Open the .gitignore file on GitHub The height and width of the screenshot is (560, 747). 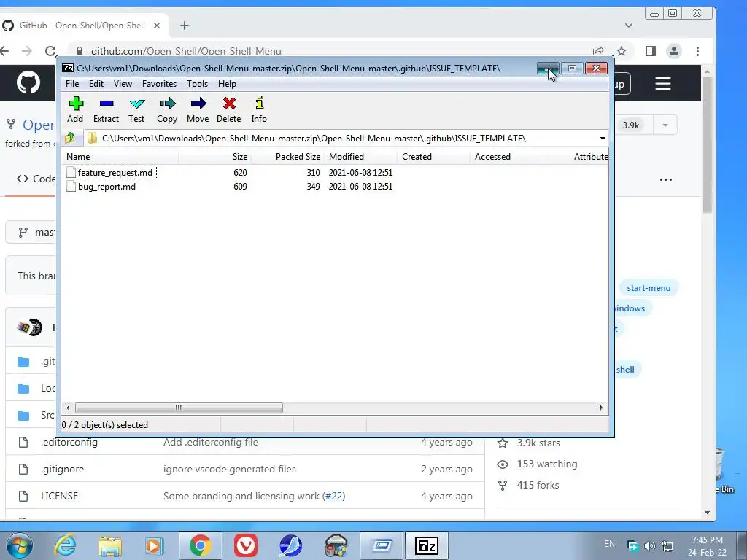(63, 469)
